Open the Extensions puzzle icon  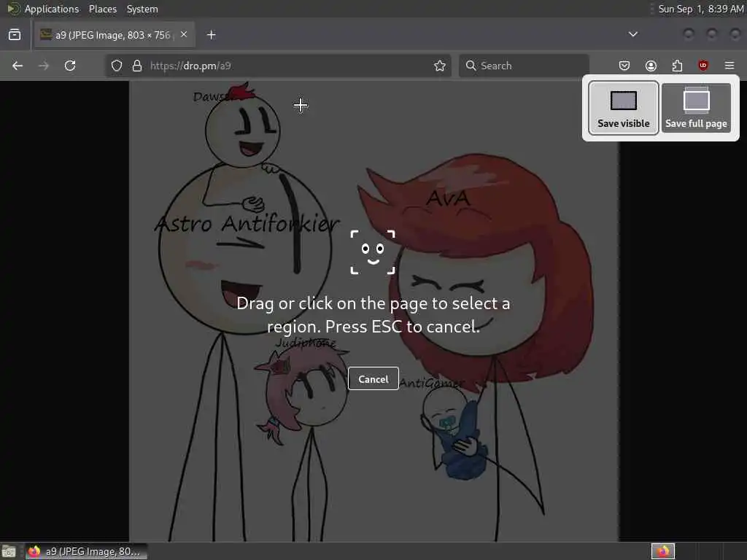677,66
